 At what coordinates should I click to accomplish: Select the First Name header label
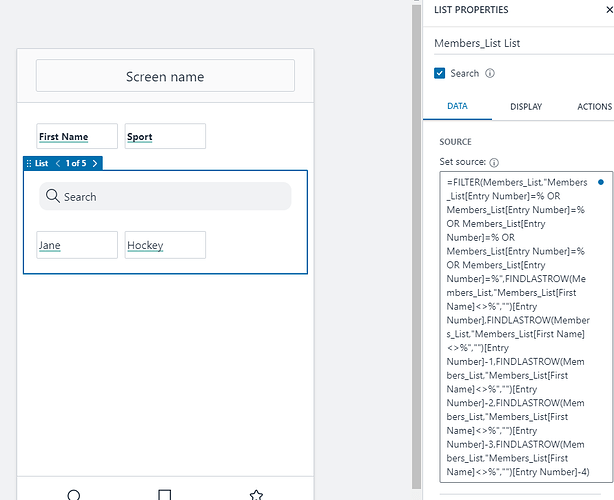click(x=76, y=137)
